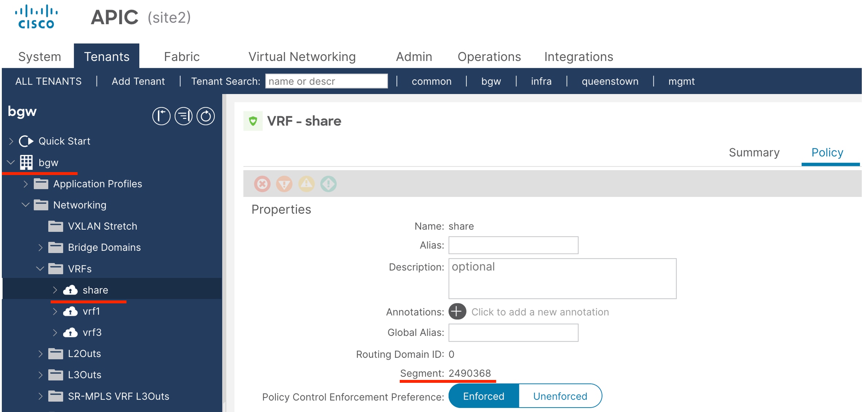Click the green shield VRF health icon
868x412 pixels.
pyautogui.click(x=253, y=121)
